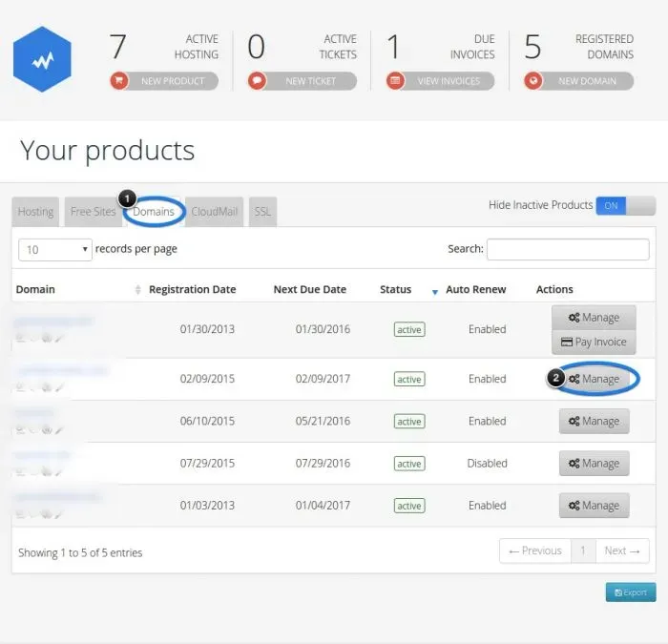Click the blue hexagon logo icon
Viewport: 668px width, 644px height.
[42, 59]
